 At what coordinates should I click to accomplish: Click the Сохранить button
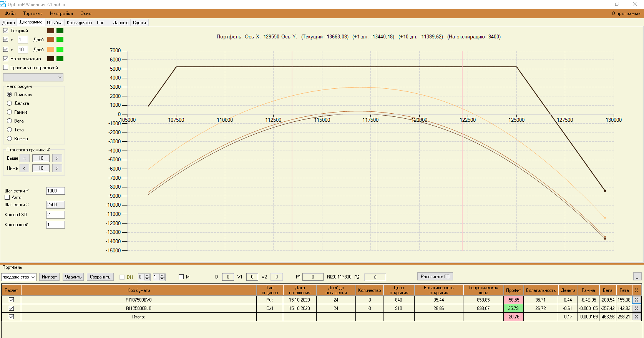pos(100,277)
